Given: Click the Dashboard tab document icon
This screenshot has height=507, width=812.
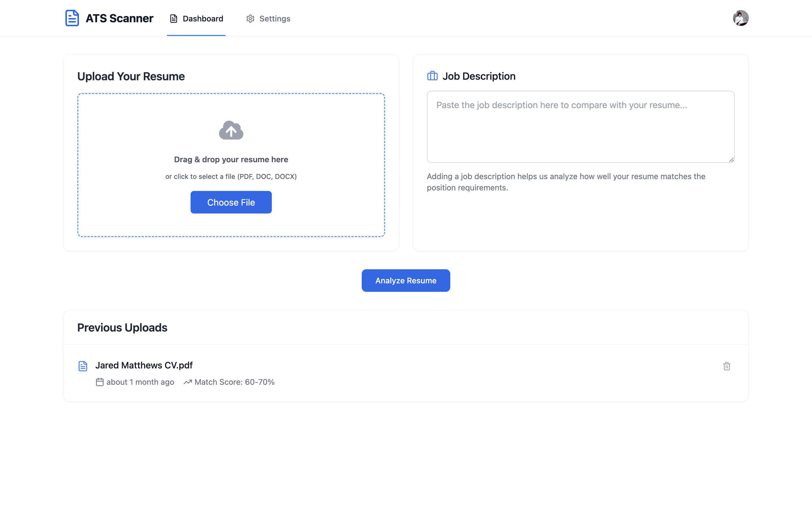Looking at the screenshot, I should coord(173,19).
